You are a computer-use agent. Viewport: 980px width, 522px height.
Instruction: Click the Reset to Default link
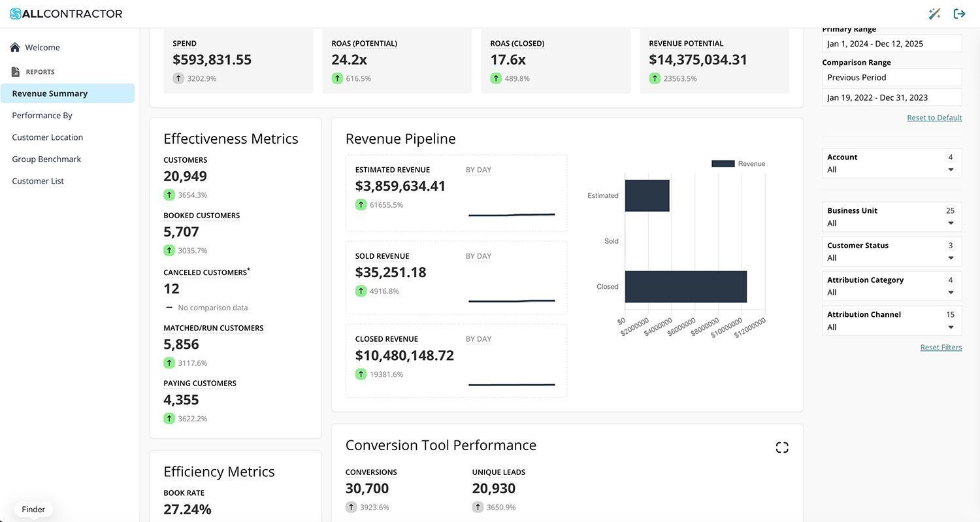[934, 118]
